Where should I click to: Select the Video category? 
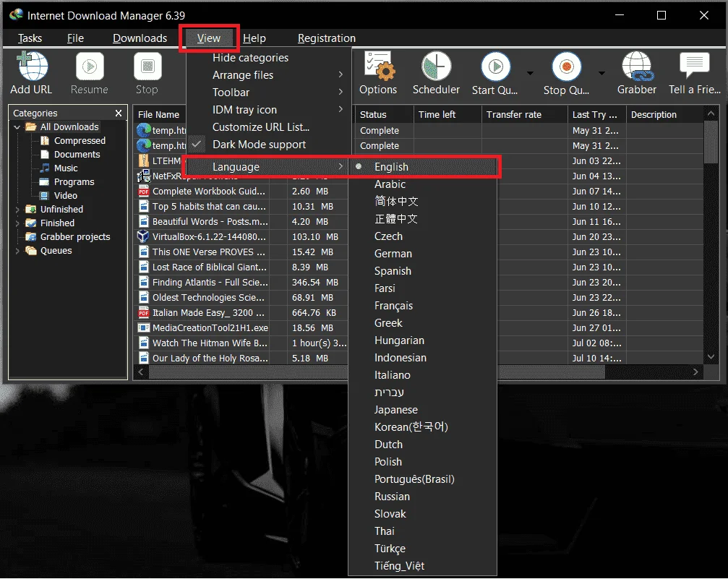coord(65,195)
